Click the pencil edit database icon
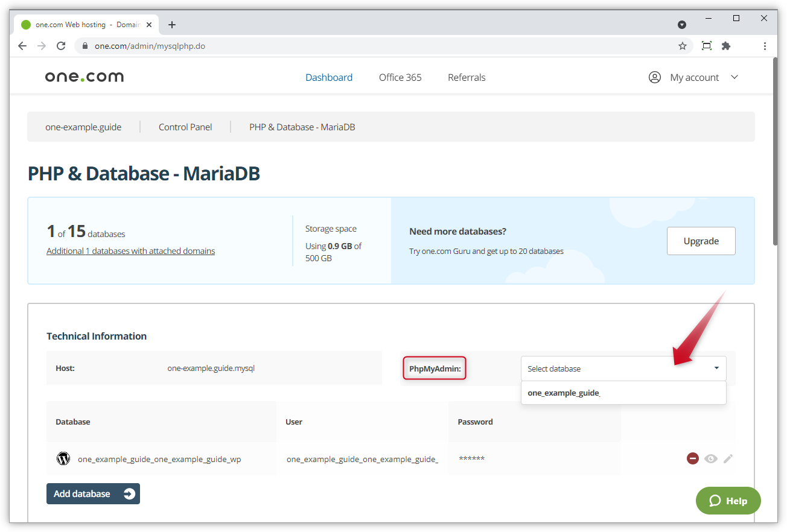Viewport: 787px width, 532px height. pyautogui.click(x=728, y=458)
